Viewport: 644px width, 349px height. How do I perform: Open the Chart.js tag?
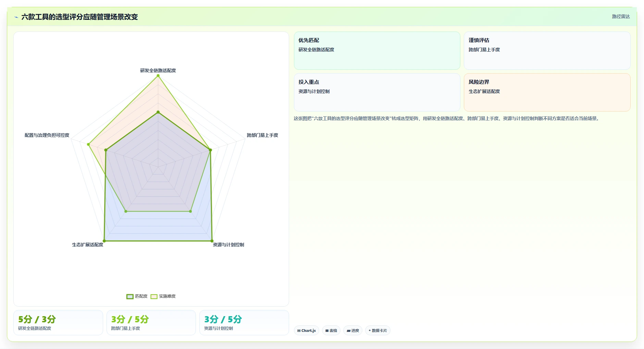click(307, 331)
